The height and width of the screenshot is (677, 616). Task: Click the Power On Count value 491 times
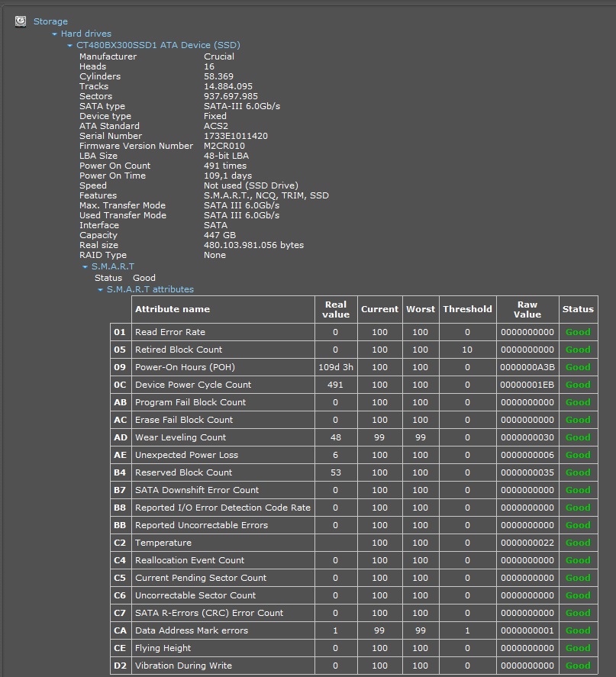[225, 166]
